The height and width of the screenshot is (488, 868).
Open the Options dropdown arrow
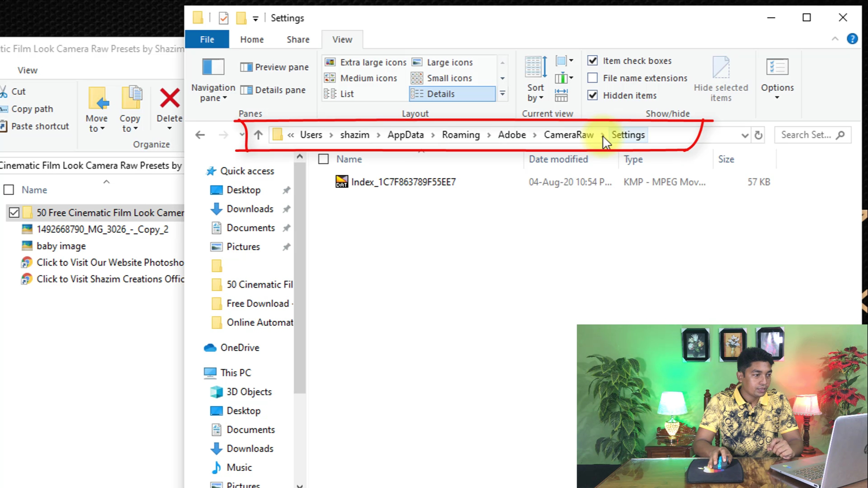pyautogui.click(x=777, y=98)
